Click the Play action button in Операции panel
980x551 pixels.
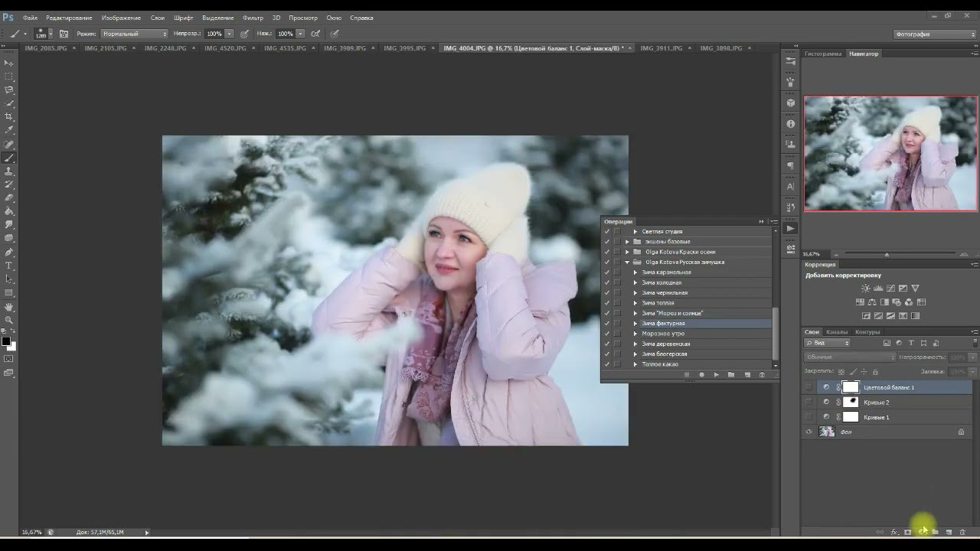click(x=716, y=374)
